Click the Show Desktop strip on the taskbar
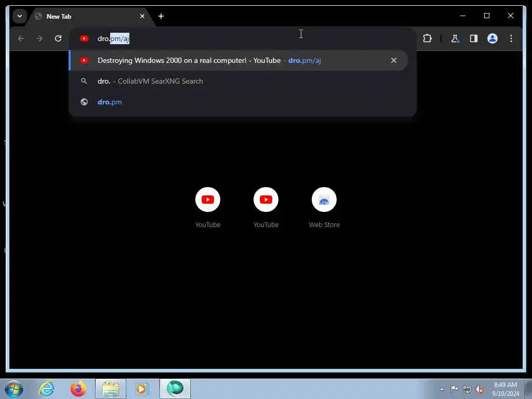 (x=528, y=389)
